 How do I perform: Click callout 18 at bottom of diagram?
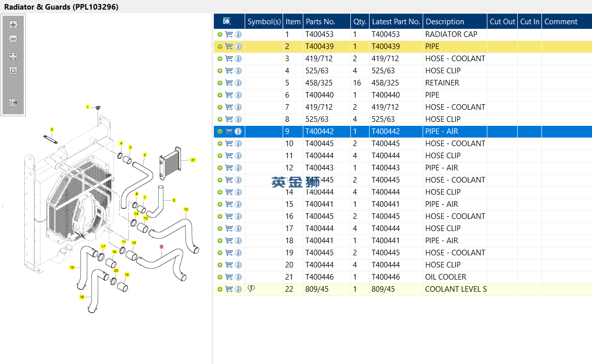coord(81,297)
